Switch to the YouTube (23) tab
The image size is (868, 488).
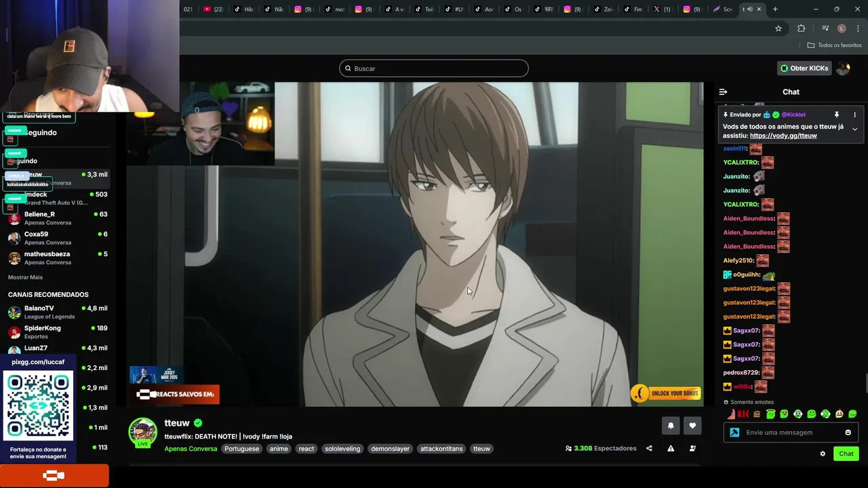(x=214, y=9)
